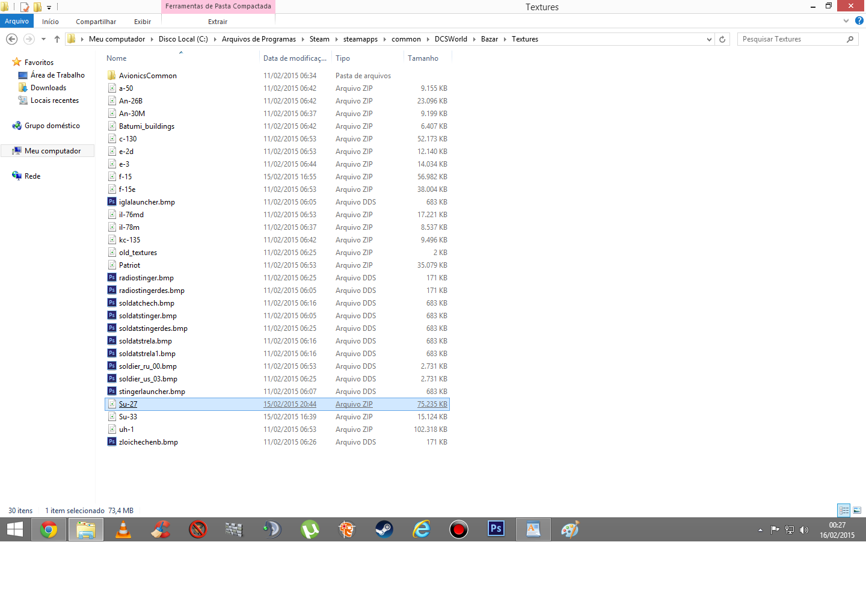The image size is (866, 616).
Task: Open the Compartilhar ribbon tab
Action: 96,22
